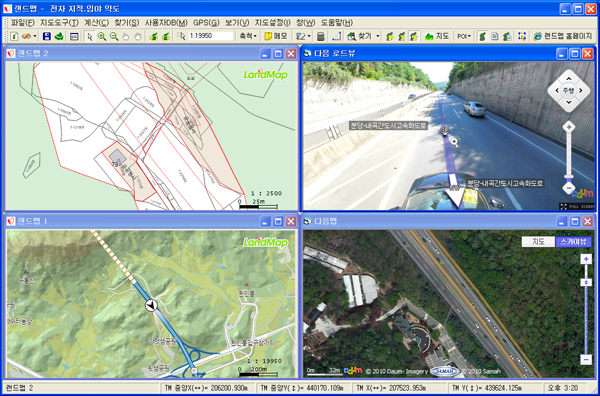Select the arrow pointer tool
The height and width of the screenshot is (396, 600).
(90, 36)
